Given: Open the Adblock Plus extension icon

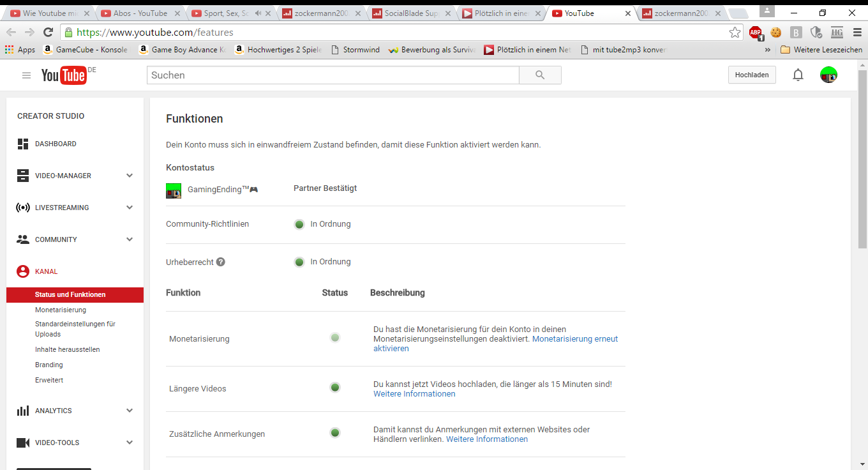Looking at the screenshot, I should coord(756,33).
